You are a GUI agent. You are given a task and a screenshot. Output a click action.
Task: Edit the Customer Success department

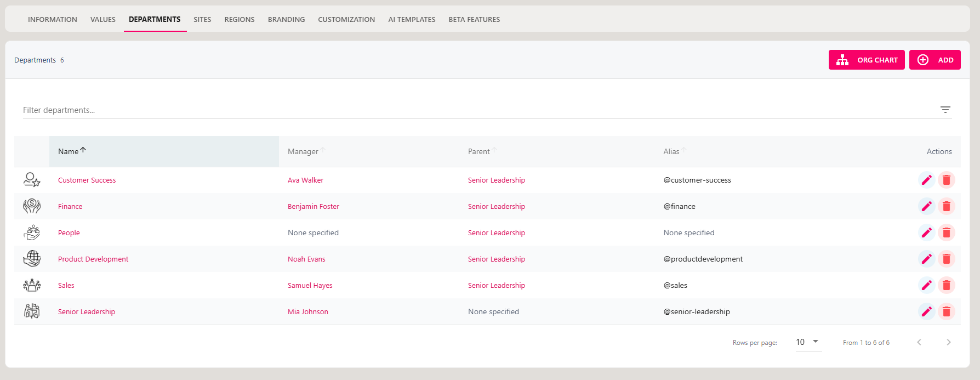pos(926,180)
